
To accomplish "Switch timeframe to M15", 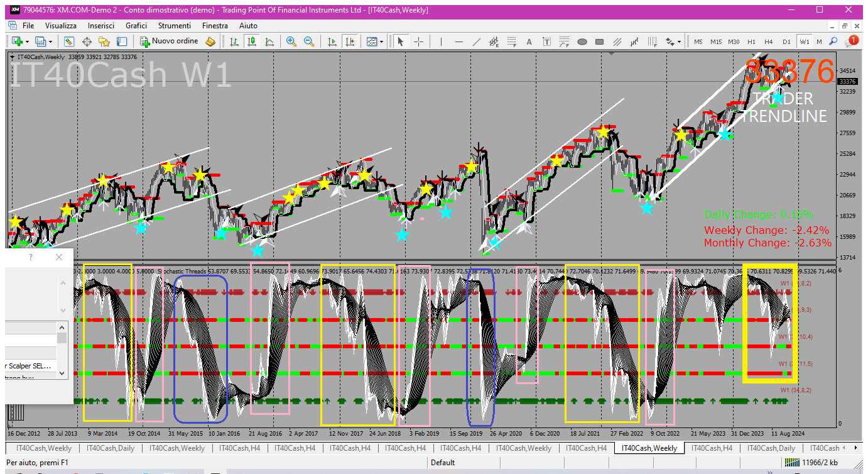I will 716,41.
